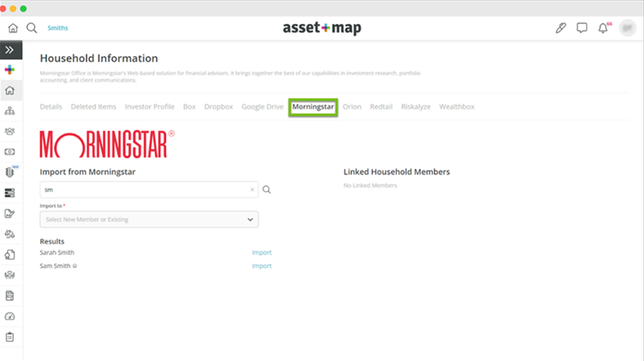Screen dimensions: 644x361
Task: Open the Riskalyze tab
Action: [416, 106]
